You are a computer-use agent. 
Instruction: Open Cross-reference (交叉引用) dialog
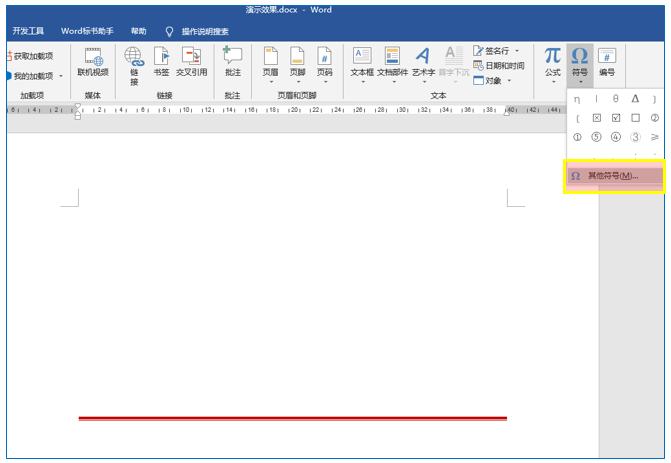[x=191, y=62]
